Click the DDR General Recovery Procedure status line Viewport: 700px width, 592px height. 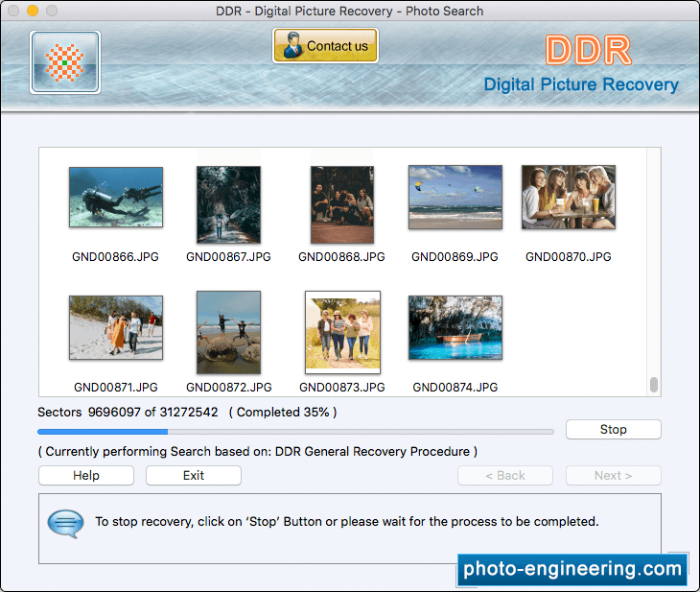[x=258, y=452]
